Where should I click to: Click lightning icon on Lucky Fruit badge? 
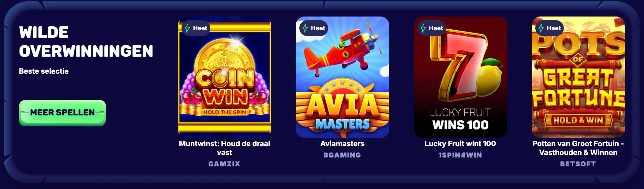click(x=423, y=28)
